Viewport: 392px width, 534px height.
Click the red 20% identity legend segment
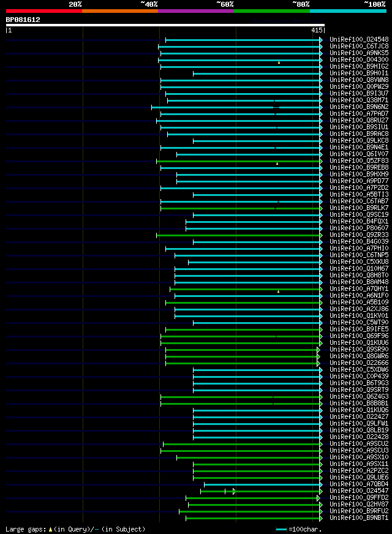(x=44, y=11)
